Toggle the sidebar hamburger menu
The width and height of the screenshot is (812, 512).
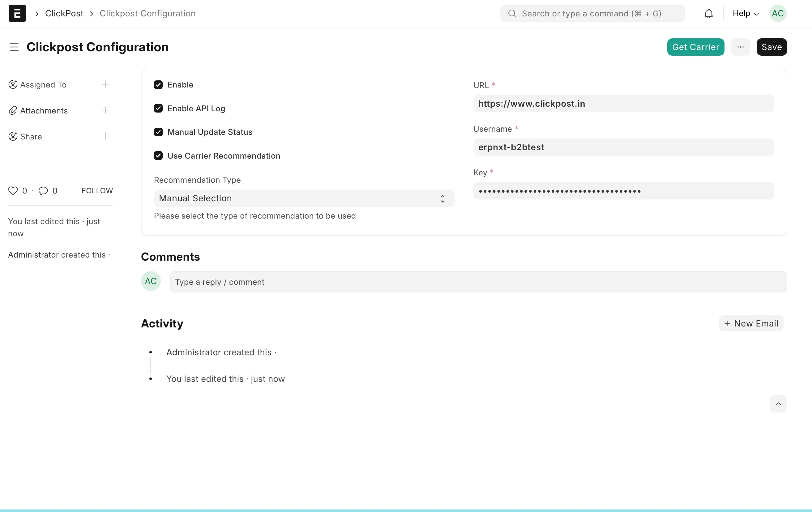[14, 47]
